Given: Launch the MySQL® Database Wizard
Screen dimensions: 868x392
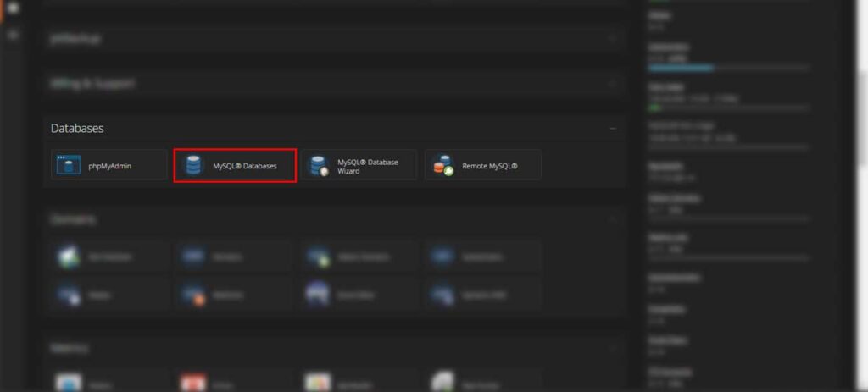Looking at the screenshot, I should pyautogui.click(x=359, y=165).
